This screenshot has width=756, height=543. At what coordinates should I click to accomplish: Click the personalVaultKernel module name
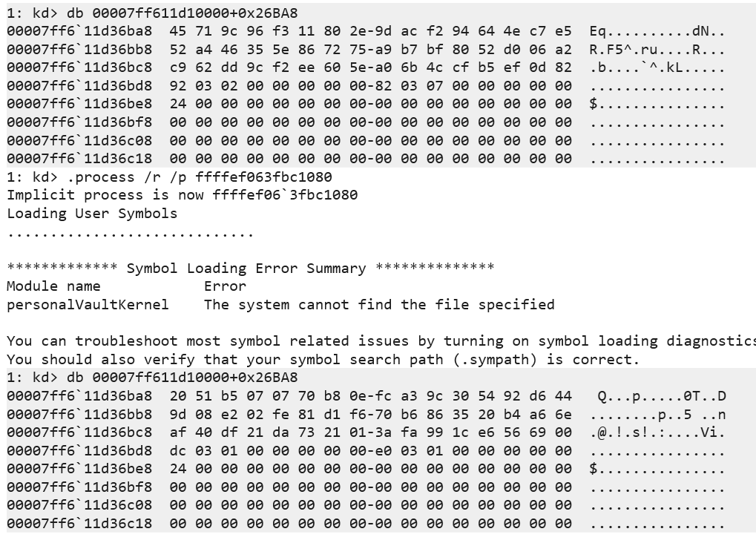coord(88,304)
